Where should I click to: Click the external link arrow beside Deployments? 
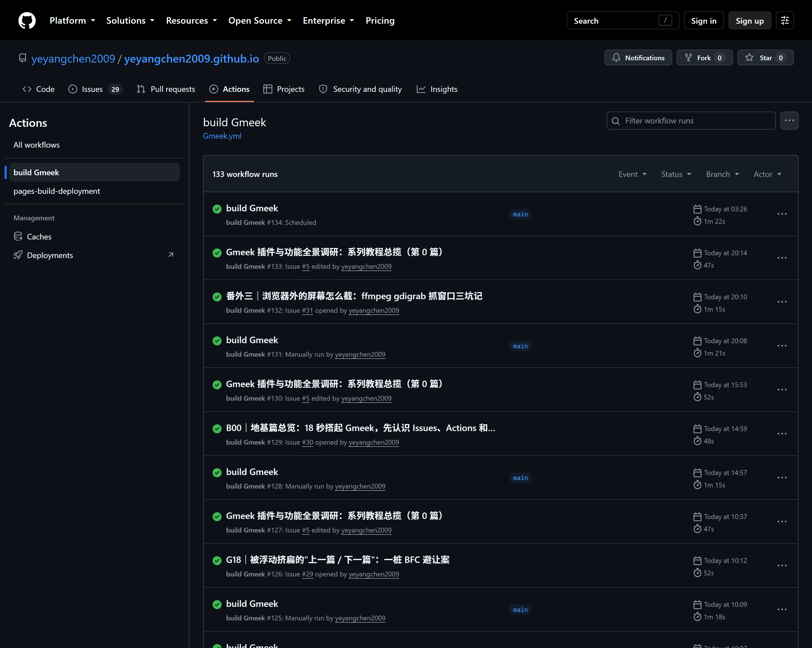[171, 255]
